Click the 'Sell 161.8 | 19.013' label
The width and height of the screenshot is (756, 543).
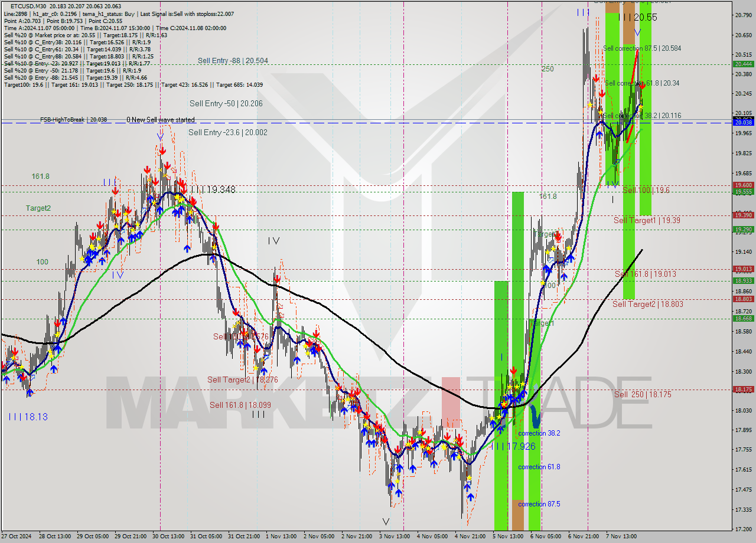coord(646,274)
